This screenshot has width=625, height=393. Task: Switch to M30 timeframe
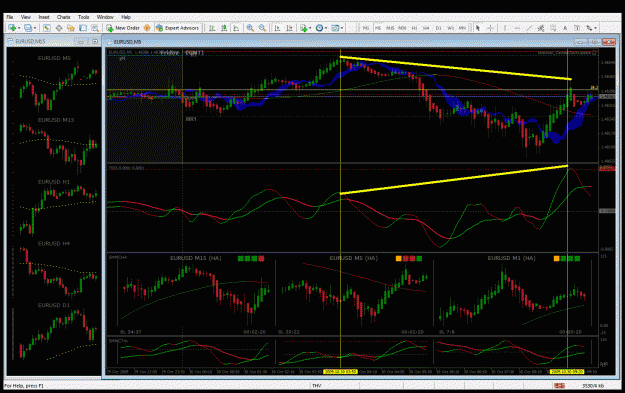402,28
